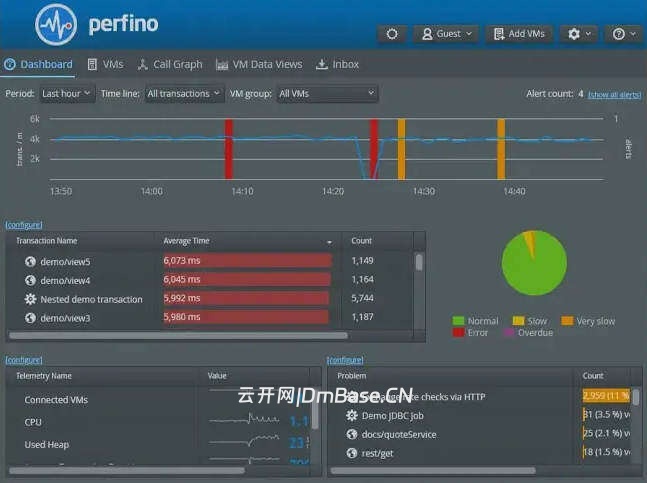
Task: Click configure link above transactions table
Action: tap(24, 225)
